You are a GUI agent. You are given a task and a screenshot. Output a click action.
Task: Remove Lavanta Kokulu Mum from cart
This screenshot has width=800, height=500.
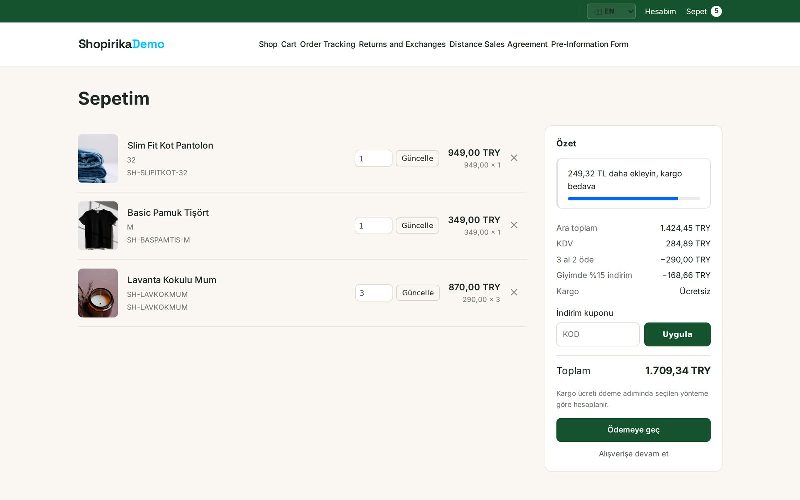point(514,292)
